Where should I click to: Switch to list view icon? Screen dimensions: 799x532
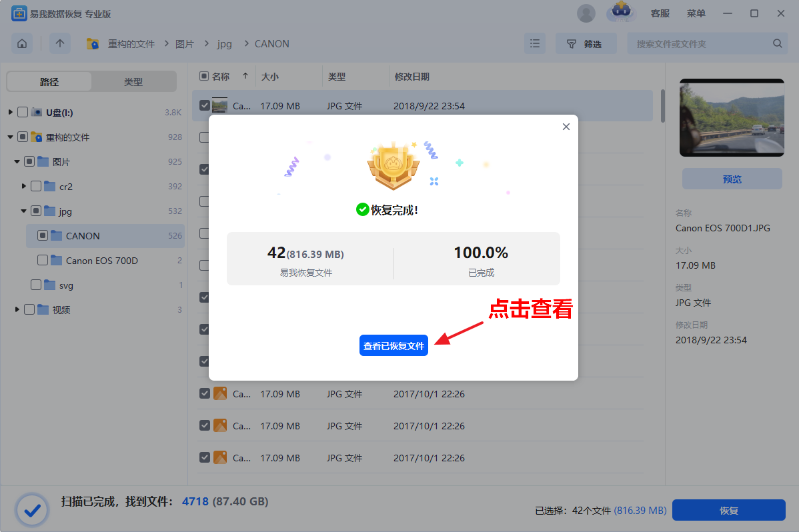[534, 44]
